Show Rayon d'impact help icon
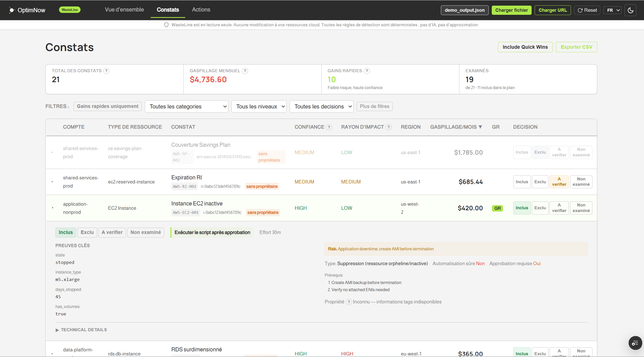644x357 pixels. coord(389,127)
